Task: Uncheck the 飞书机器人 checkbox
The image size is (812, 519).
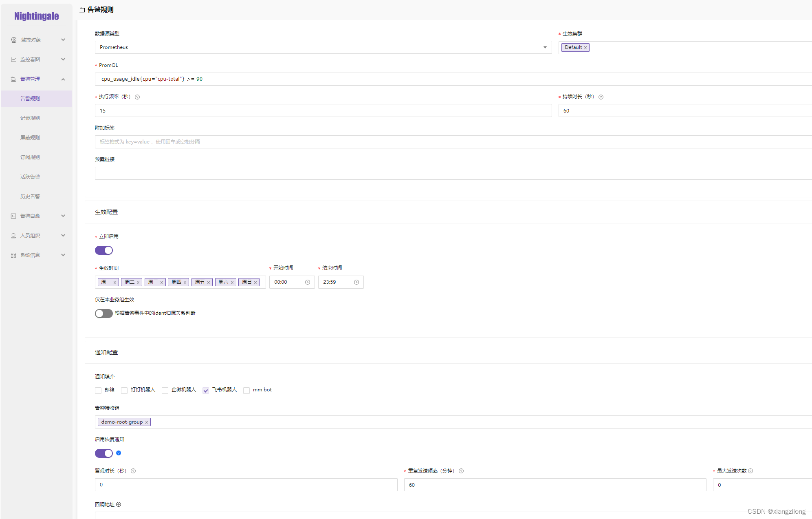Action: [x=206, y=390]
